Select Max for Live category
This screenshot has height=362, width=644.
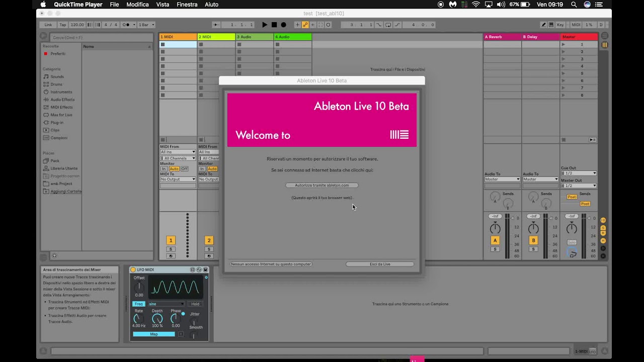[61, 115]
